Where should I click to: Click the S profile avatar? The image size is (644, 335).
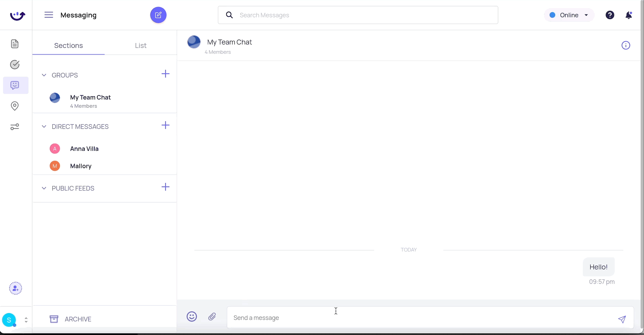point(9,320)
